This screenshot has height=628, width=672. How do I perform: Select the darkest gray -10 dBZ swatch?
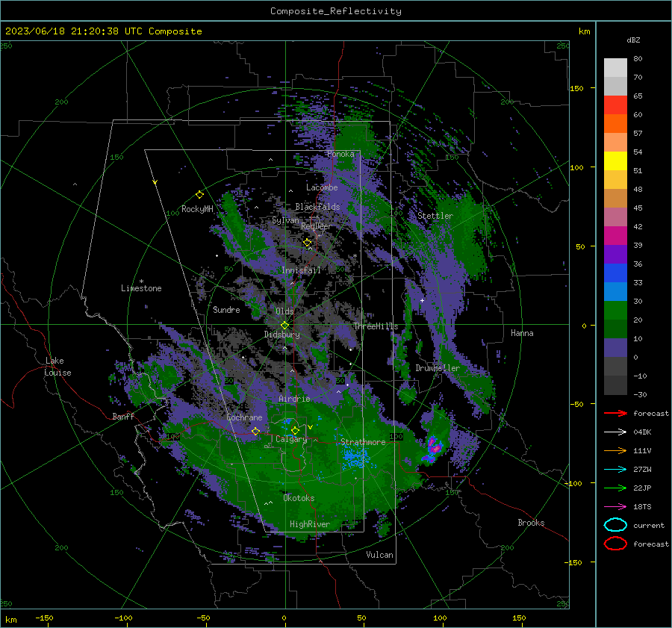(615, 385)
